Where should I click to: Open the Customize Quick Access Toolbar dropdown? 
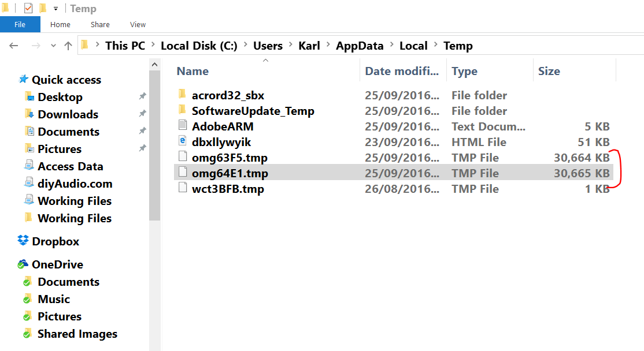point(55,8)
